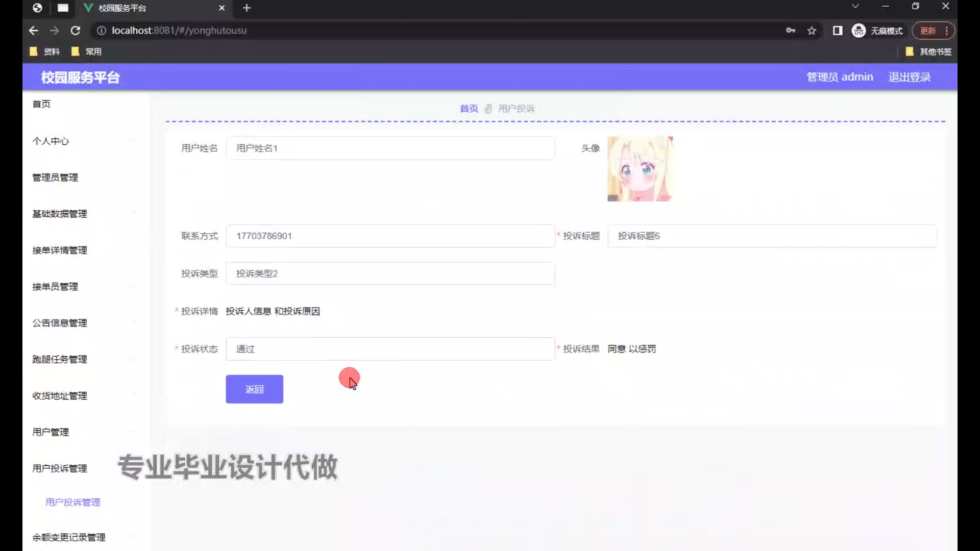Open new browser tab plus icon
This screenshot has height=551, width=980.
(x=247, y=8)
